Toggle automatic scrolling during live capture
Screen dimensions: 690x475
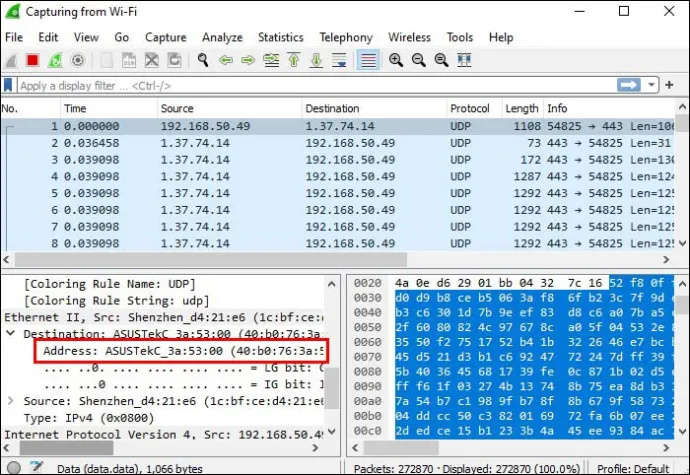click(339, 60)
